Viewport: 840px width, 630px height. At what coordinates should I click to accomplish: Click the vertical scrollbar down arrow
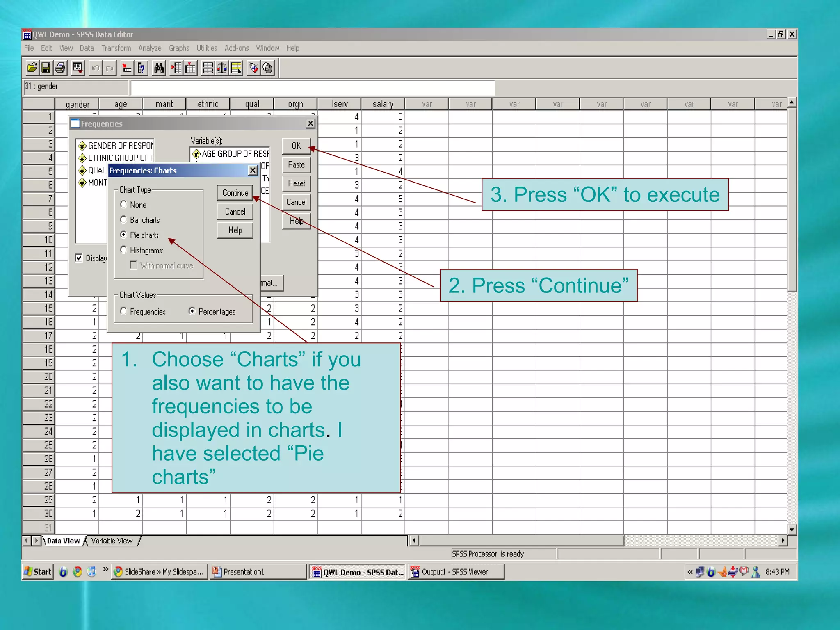pos(792,530)
